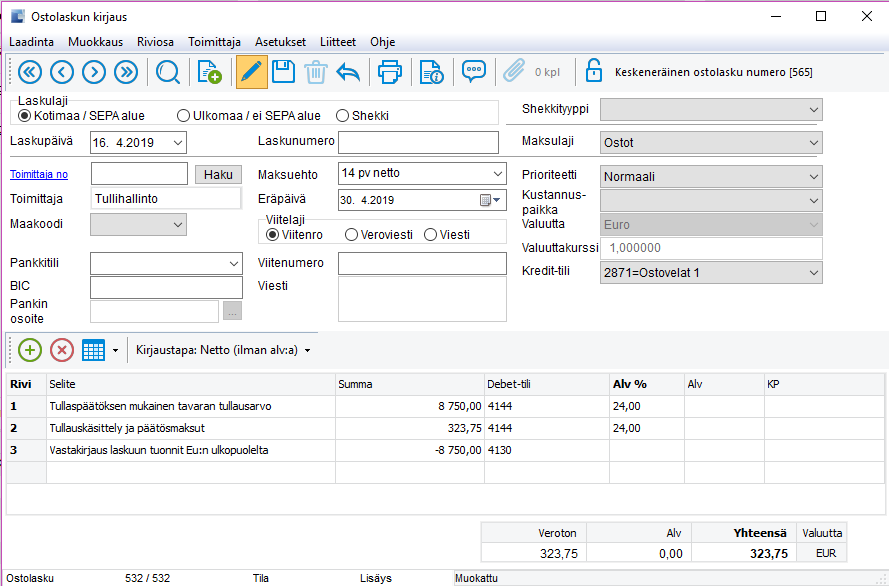Go to the next invoice record
The width and height of the screenshot is (889, 586).
[93, 72]
